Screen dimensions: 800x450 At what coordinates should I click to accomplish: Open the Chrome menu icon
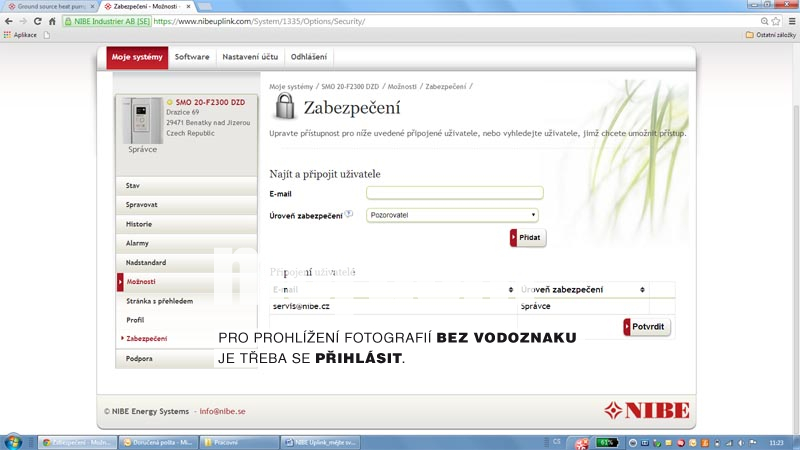point(790,21)
